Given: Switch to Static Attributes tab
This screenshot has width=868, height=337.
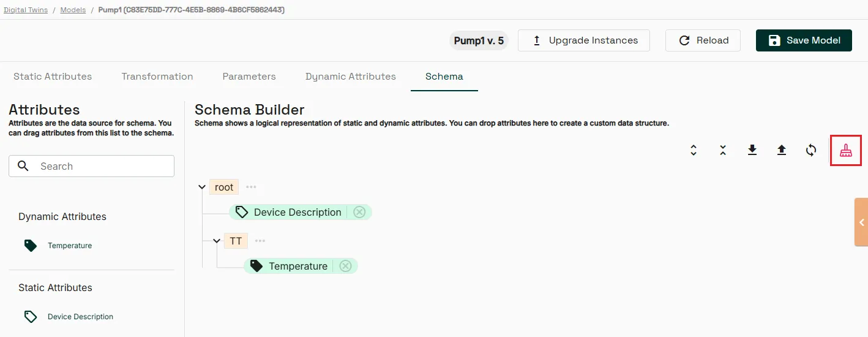Looking at the screenshot, I should click(53, 77).
